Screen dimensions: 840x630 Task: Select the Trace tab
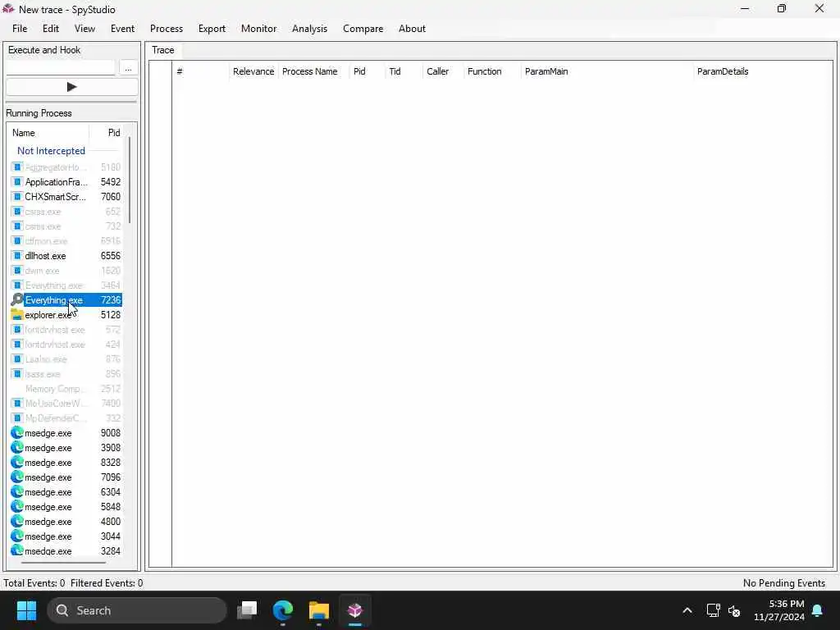(163, 50)
